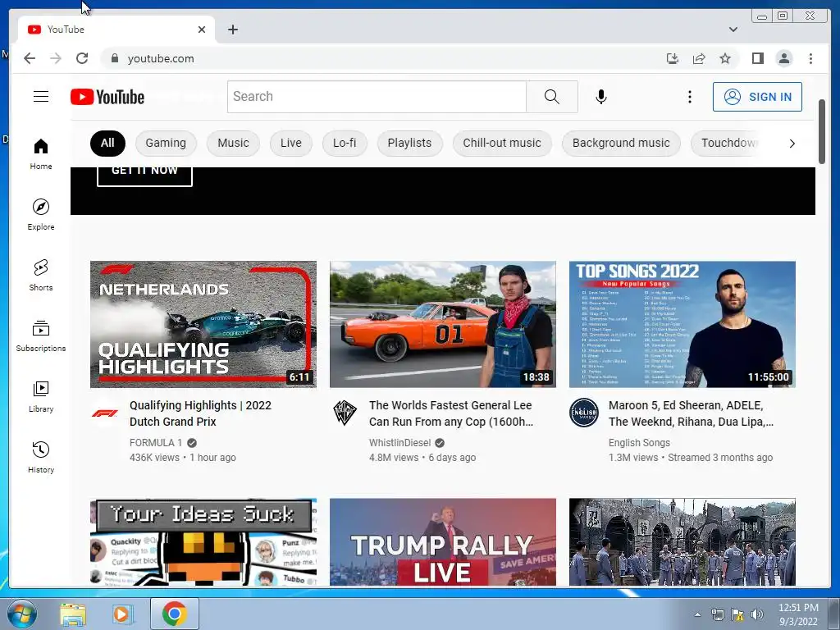Image resolution: width=840 pixels, height=630 pixels.
Task: Reload the YouTube page
Action: tap(82, 58)
